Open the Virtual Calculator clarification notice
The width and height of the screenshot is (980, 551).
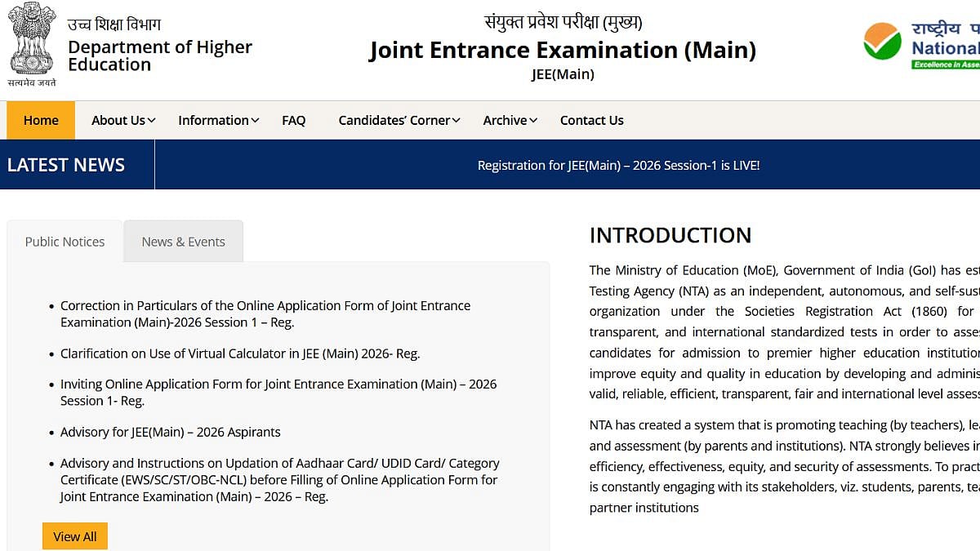coord(240,353)
